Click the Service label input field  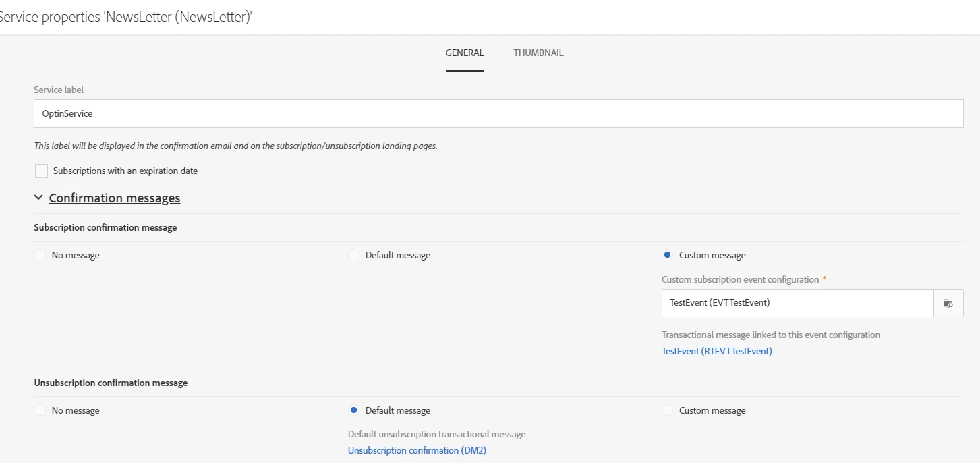click(x=498, y=113)
